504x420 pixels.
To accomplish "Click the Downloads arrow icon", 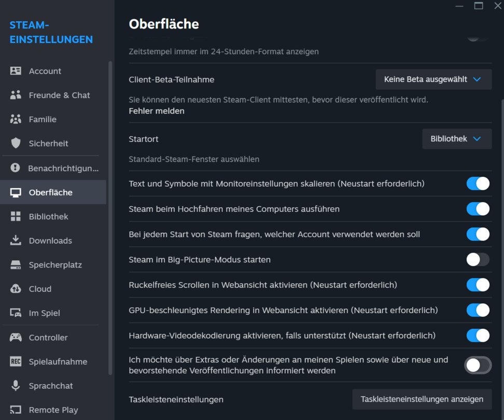I will [x=16, y=241].
